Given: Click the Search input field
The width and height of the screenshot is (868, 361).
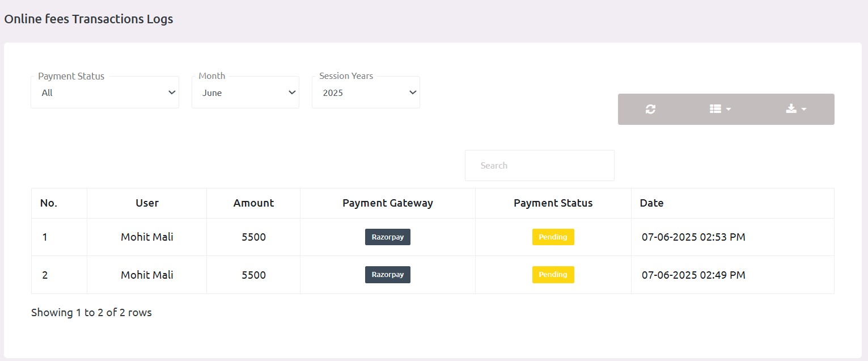Looking at the screenshot, I should tap(540, 166).
